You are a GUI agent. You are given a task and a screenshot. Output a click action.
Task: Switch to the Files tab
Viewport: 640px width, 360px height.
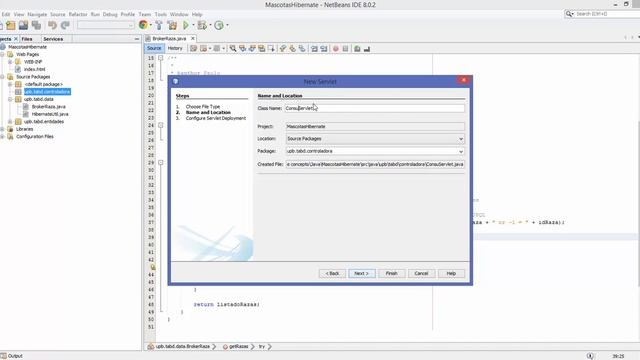pos(27,39)
